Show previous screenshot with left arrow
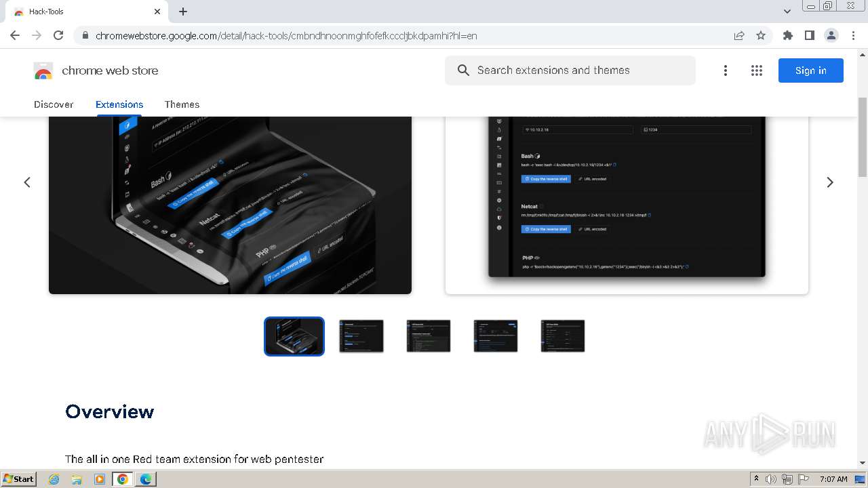 click(27, 182)
